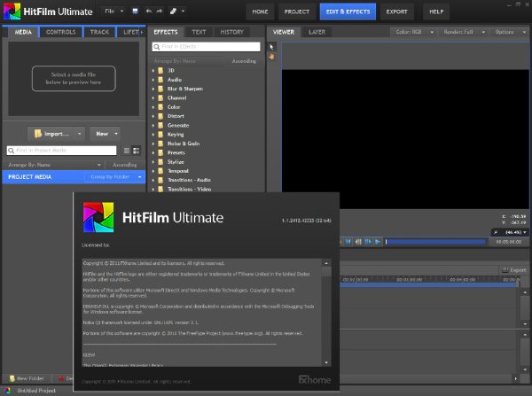Image resolution: width=532 pixels, height=396 pixels.
Task: Expand the Temporal effects folder
Action: pos(153,171)
